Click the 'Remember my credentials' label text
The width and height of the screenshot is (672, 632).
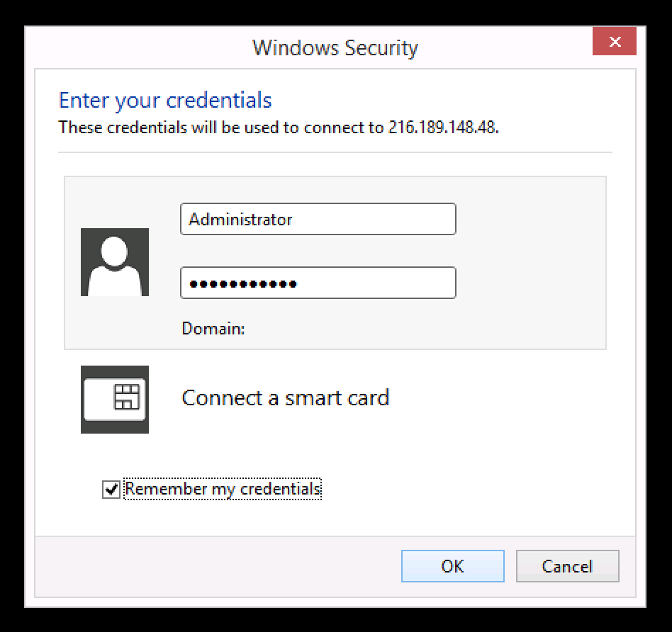click(x=223, y=489)
